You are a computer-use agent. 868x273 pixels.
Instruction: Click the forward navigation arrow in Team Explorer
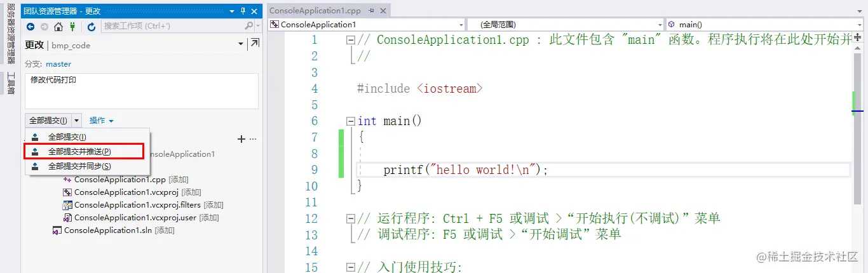point(44,27)
